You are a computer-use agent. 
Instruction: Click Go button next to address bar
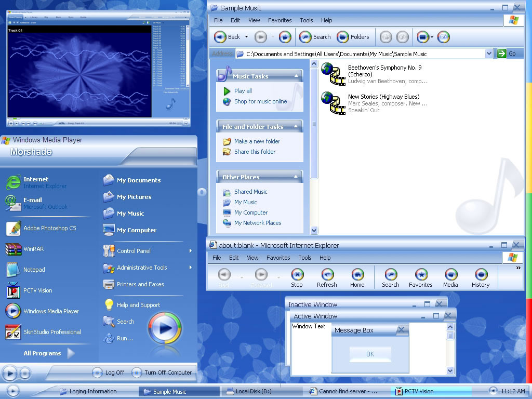(507, 54)
